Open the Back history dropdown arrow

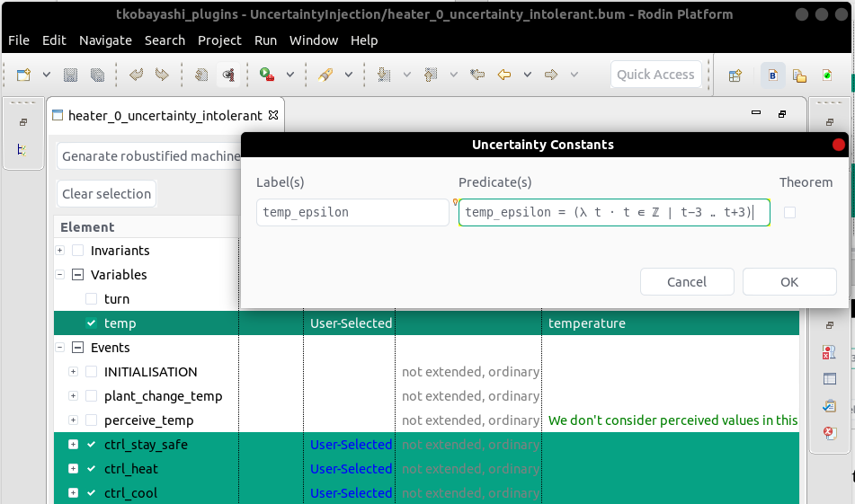point(527,75)
